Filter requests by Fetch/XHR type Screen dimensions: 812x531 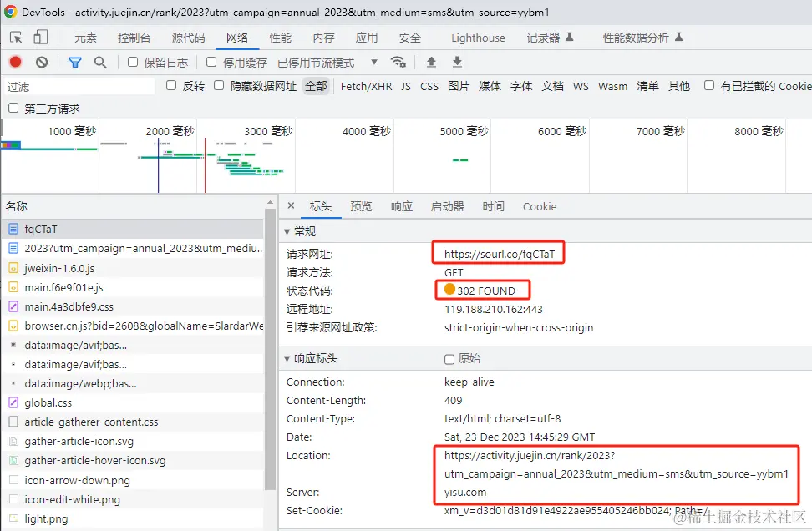pyautogui.click(x=366, y=87)
